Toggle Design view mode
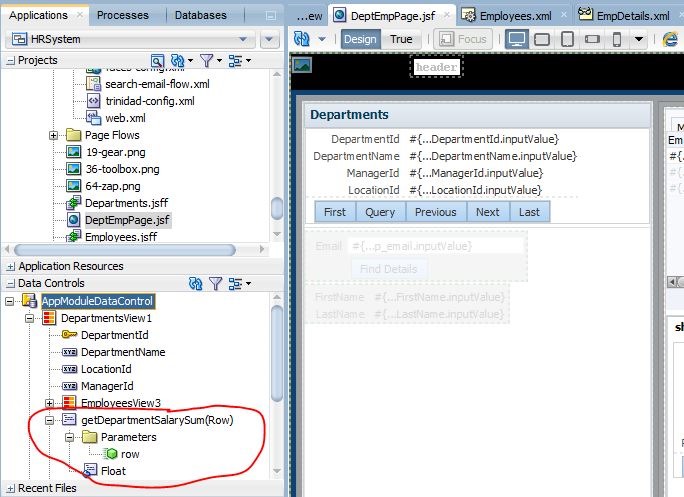Viewport: 684px width, 497px height. pos(361,39)
